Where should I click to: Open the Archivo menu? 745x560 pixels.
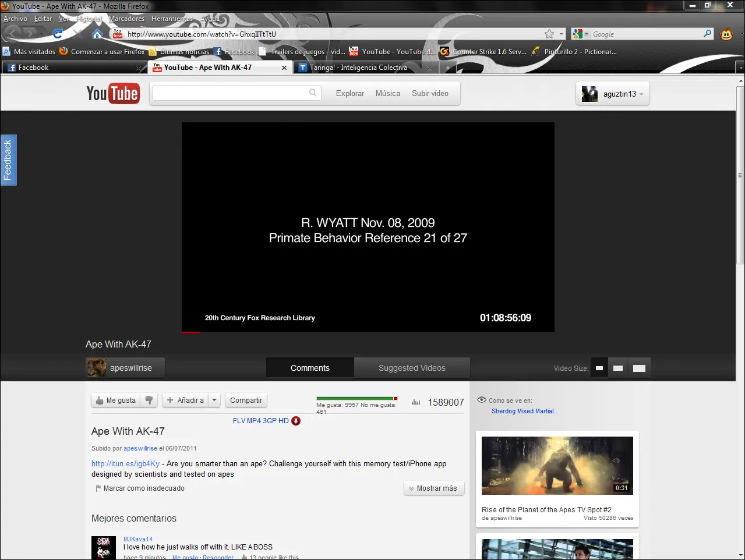(15, 19)
